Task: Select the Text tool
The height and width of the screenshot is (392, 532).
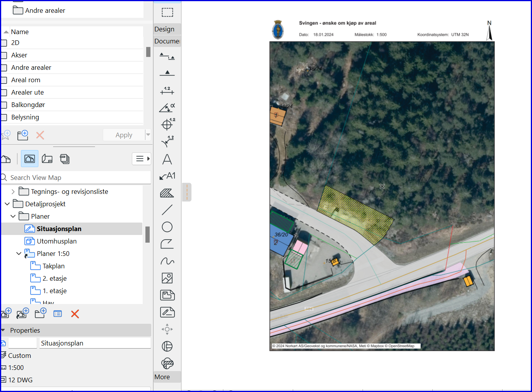Action: [167, 159]
